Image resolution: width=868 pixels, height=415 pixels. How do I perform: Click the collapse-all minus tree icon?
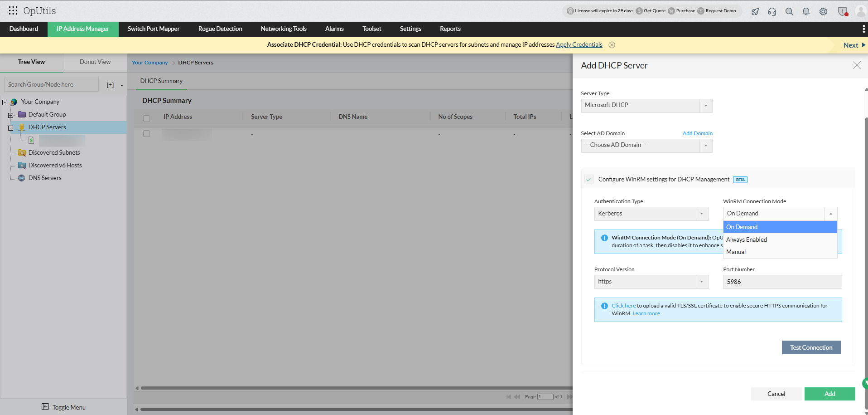point(122,85)
